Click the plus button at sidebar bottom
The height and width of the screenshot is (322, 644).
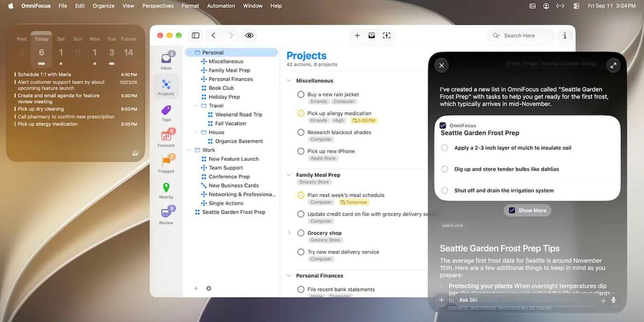pos(196,288)
